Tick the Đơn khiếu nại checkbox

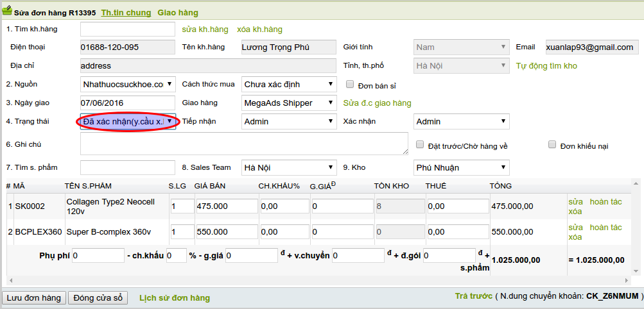[x=552, y=145]
